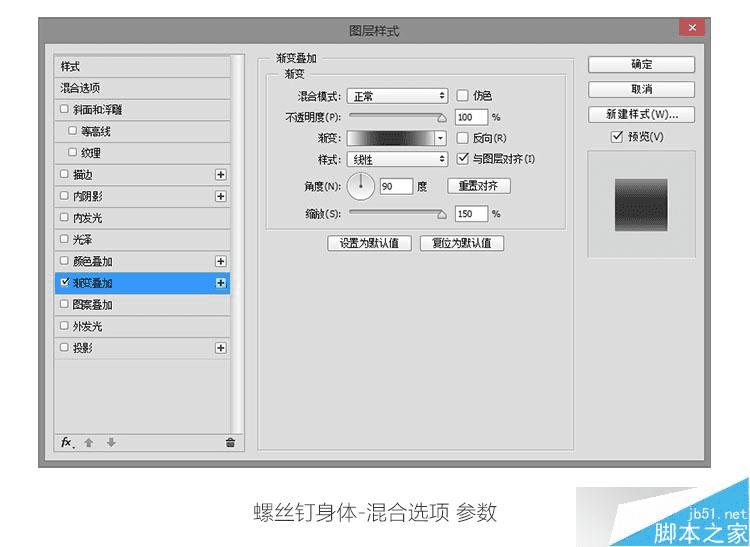Enable the 图案叠加 checkbox
The image size is (750, 547).
(64, 304)
